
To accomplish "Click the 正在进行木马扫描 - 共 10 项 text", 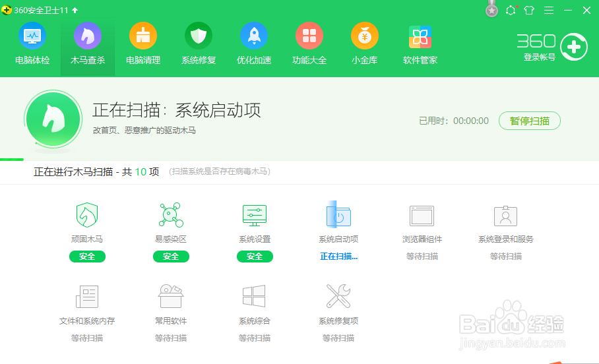I will pyautogui.click(x=96, y=172).
